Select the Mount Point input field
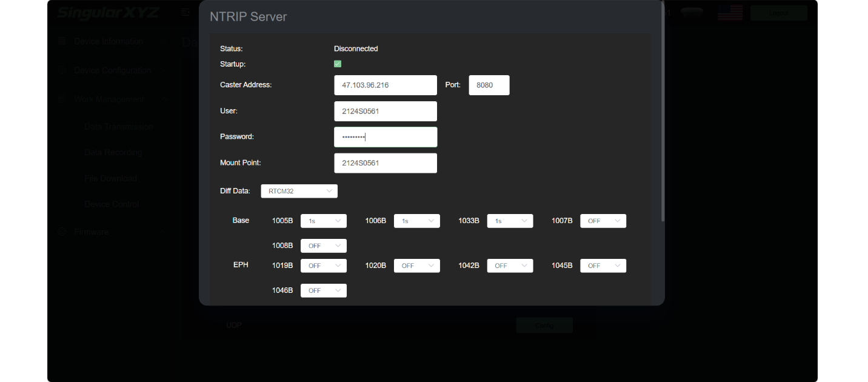Image resolution: width=868 pixels, height=382 pixels. point(385,163)
